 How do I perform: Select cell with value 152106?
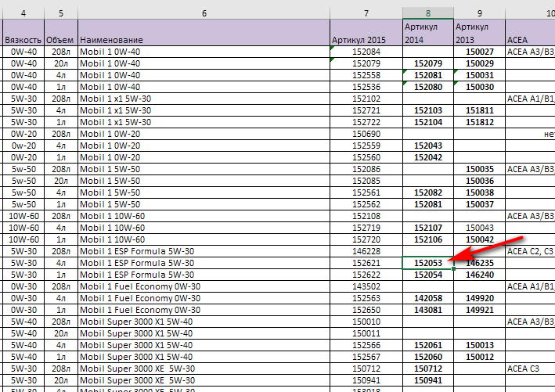coord(428,239)
